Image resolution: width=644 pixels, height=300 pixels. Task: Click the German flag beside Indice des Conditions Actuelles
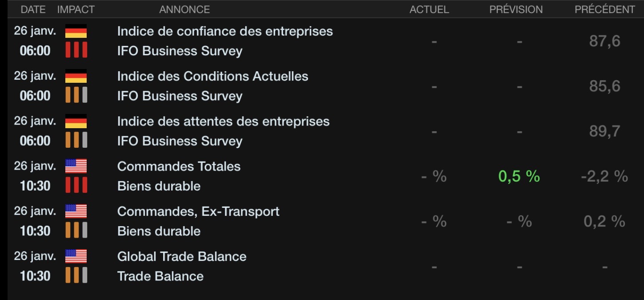(76, 76)
